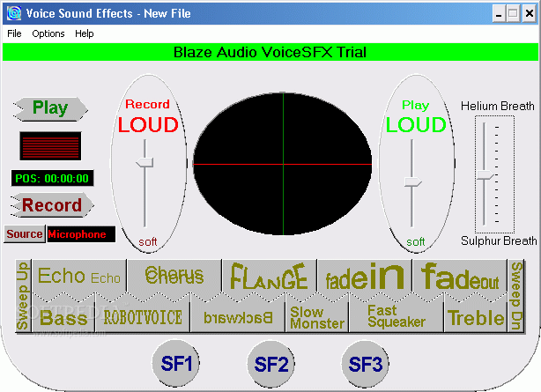Open the File menu

(14, 33)
